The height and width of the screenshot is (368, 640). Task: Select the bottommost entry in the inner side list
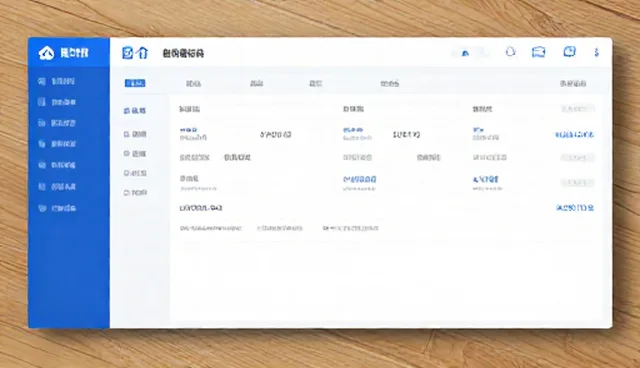point(135,193)
